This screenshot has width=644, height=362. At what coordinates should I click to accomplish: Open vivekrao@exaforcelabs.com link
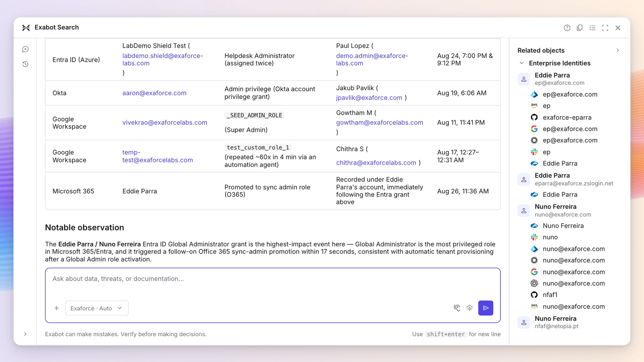[165, 123]
